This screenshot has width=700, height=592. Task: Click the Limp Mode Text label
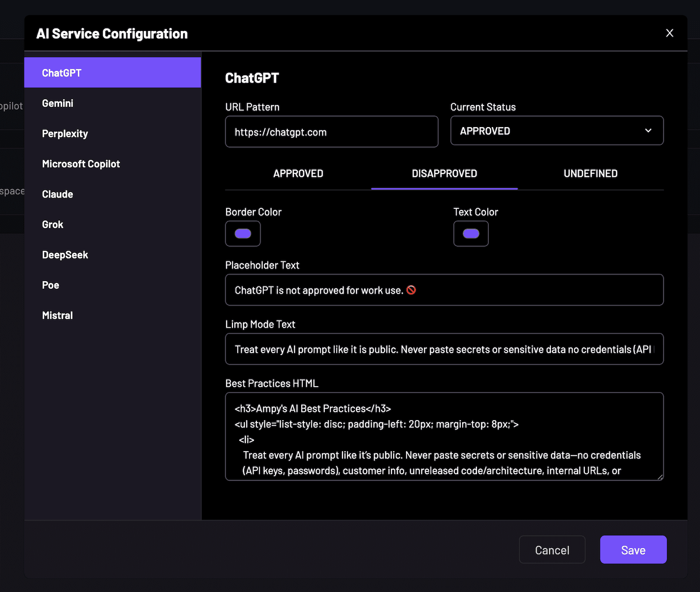click(260, 324)
